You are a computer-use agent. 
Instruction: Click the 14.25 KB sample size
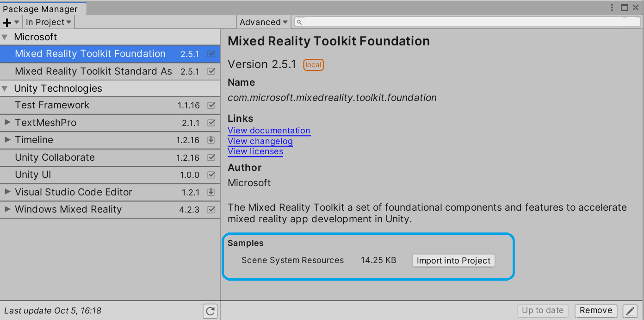click(378, 260)
